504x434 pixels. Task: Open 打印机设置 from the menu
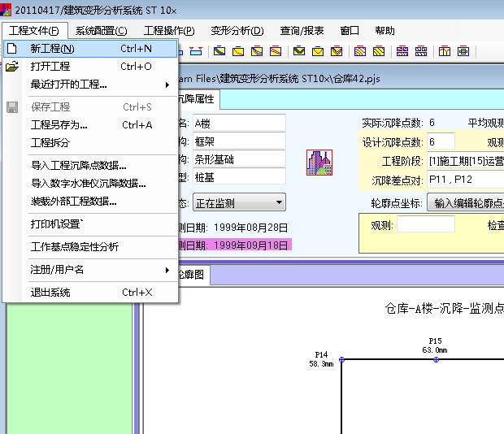90,224
